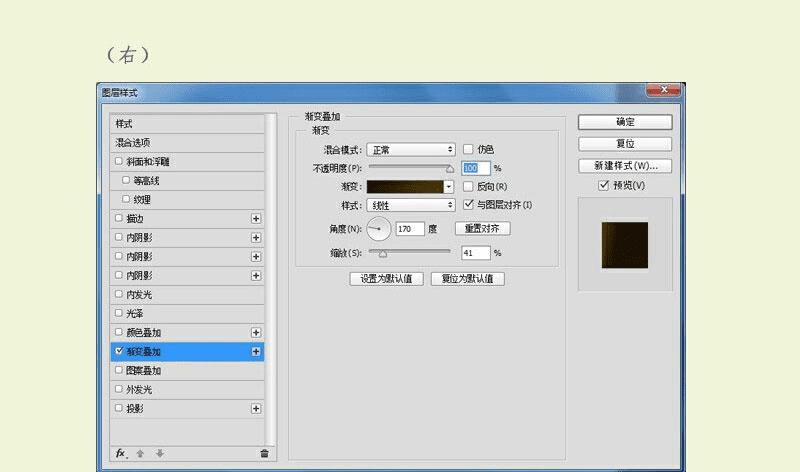Enable the 等高线 checkbox

coord(126,180)
